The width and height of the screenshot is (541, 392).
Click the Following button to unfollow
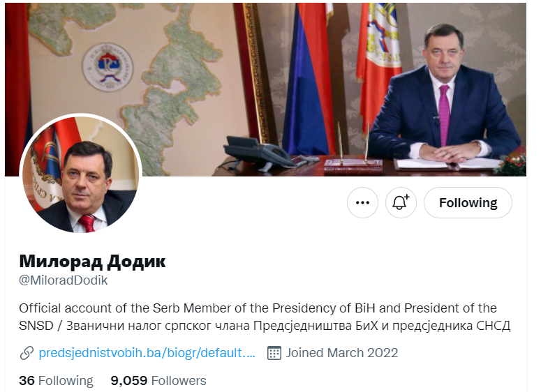pyautogui.click(x=468, y=203)
